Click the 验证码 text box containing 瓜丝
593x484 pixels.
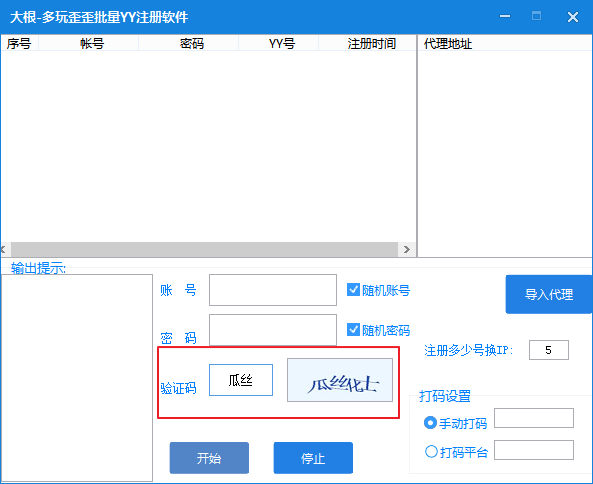(241, 380)
